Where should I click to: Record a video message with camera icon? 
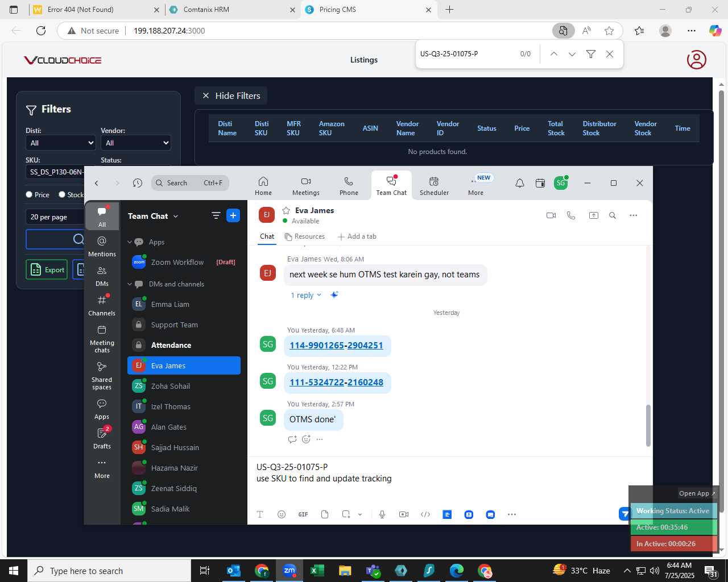404,514
